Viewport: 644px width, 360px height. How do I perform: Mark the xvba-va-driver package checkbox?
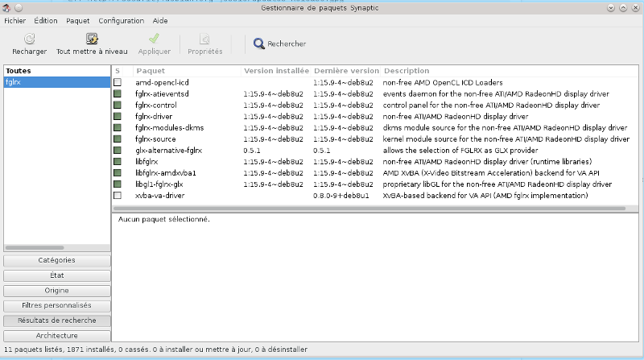[118, 196]
